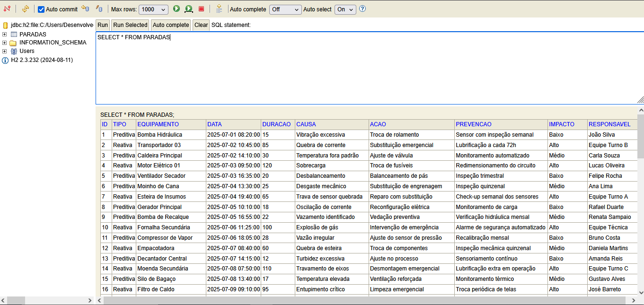Image resolution: width=644 pixels, height=305 pixels.
Task: Click the JDBC database connection icon
Action: point(6,25)
